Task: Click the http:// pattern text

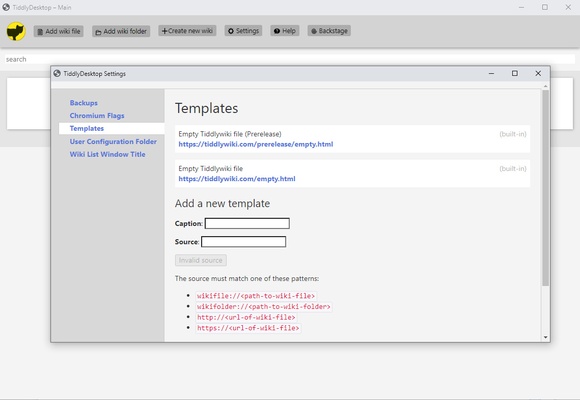Action: 246,317
